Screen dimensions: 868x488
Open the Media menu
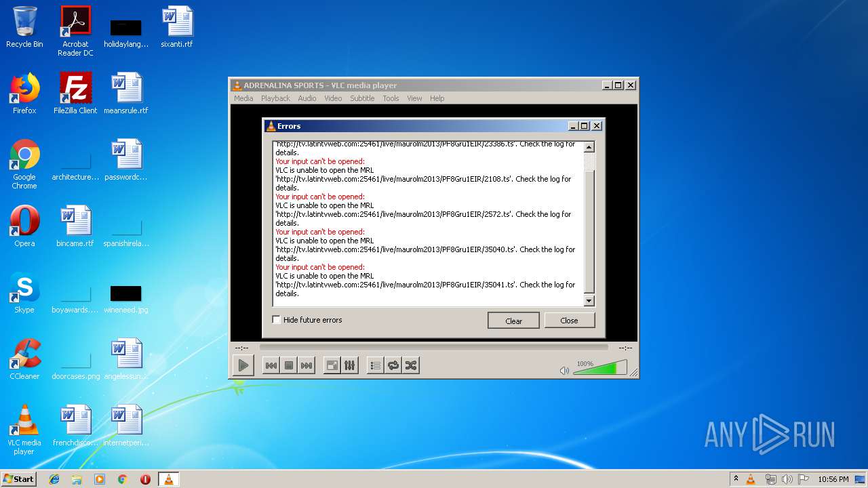point(243,98)
